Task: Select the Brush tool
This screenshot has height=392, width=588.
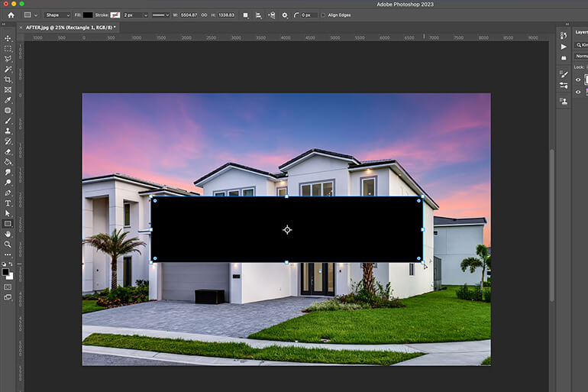Action: 8,121
